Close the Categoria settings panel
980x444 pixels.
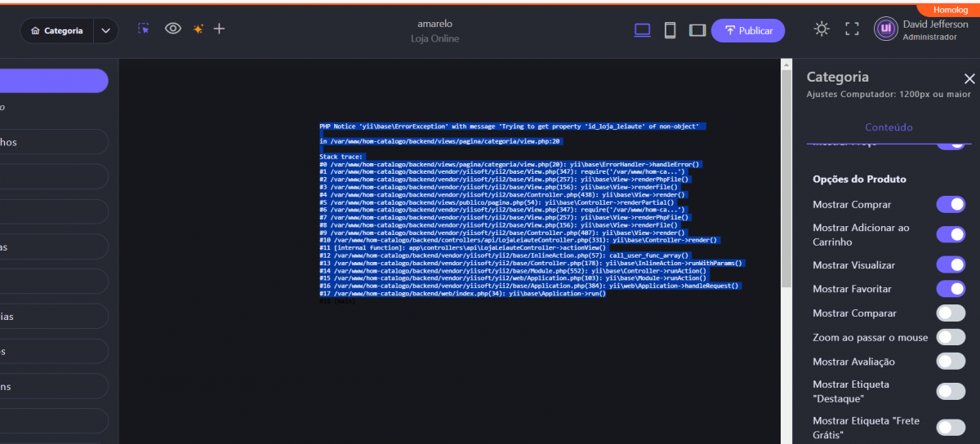click(x=969, y=78)
